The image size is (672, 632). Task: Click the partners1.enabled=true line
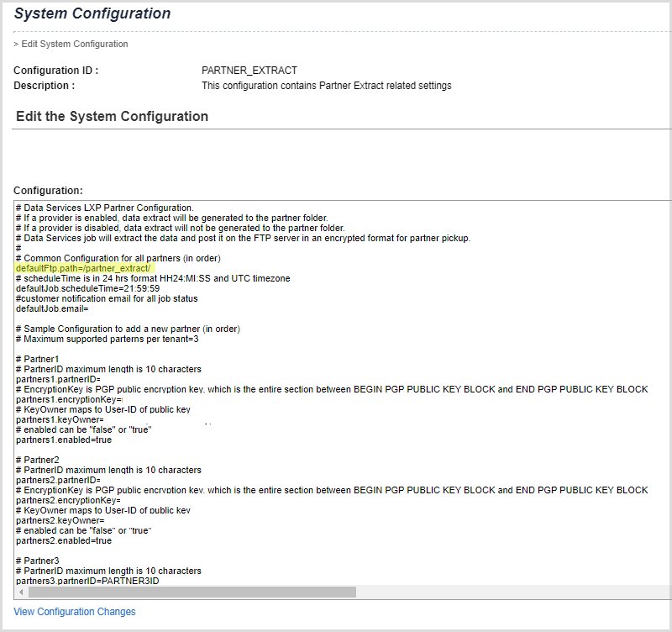63,440
